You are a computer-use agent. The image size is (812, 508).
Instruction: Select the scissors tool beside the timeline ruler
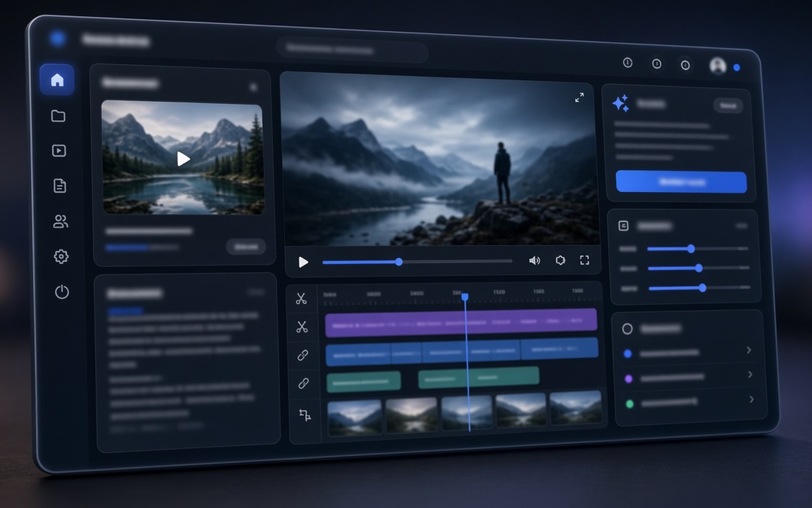point(301,299)
